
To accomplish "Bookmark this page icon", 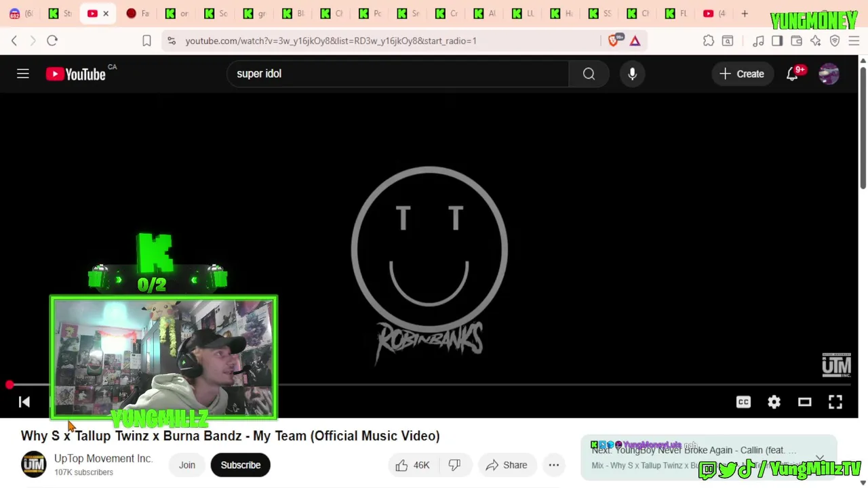I will point(146,41).
